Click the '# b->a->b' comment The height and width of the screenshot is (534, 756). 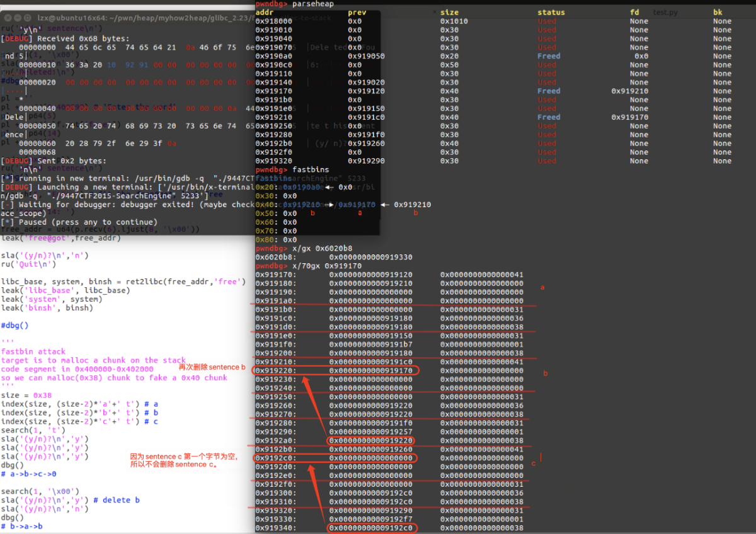pos(21,526)
